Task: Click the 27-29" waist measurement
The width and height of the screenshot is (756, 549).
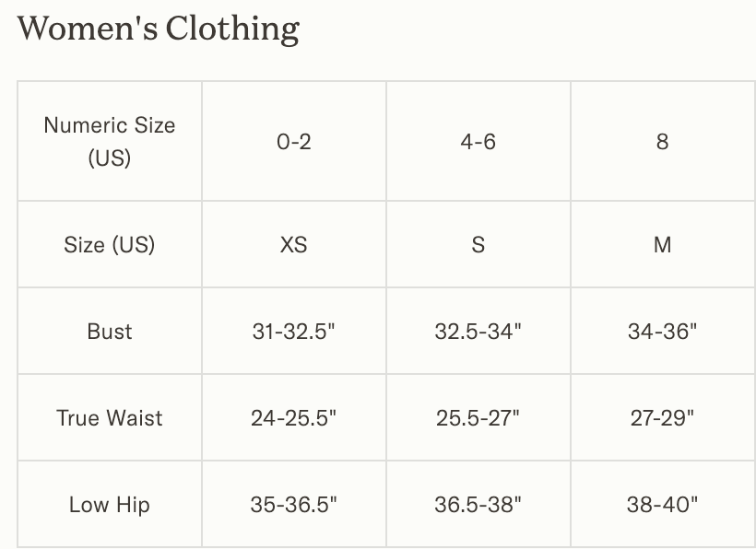Action: tap(662, 418)
